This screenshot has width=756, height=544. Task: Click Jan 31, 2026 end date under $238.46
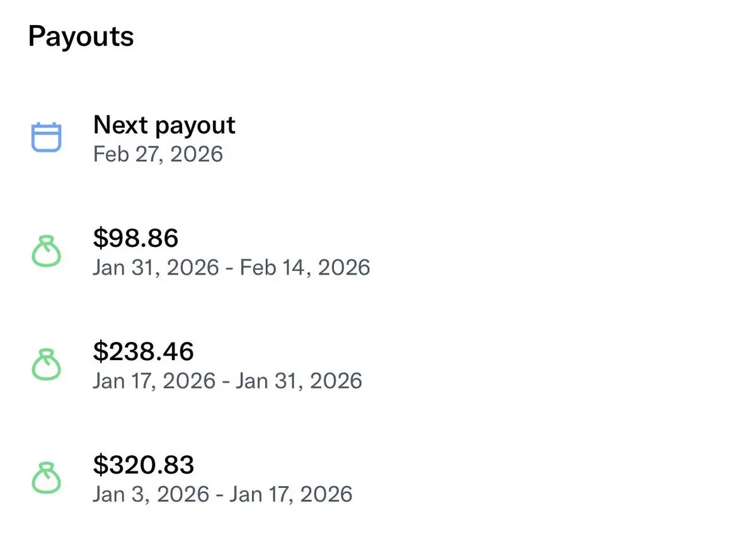[x=299, y=381]
